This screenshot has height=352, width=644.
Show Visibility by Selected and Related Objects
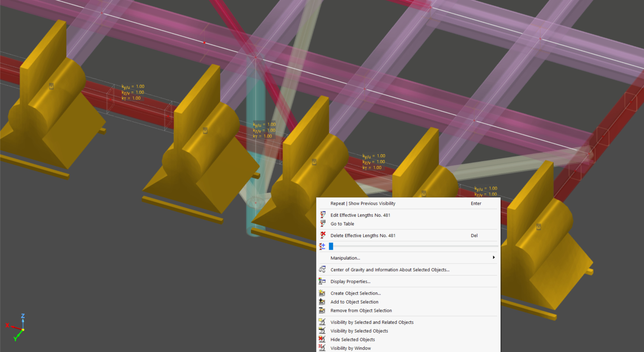pos(371,322)
